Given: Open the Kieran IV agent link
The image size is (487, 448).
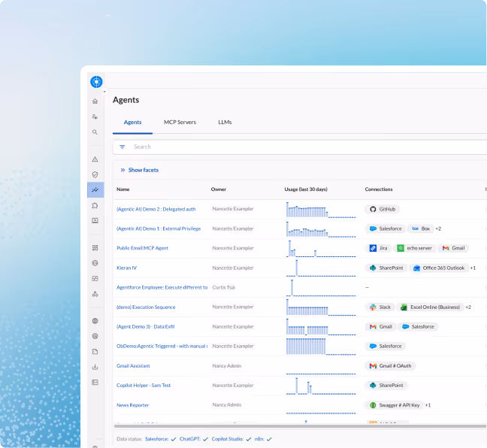Looking at the screenshot, I should (x=126, y=268).
